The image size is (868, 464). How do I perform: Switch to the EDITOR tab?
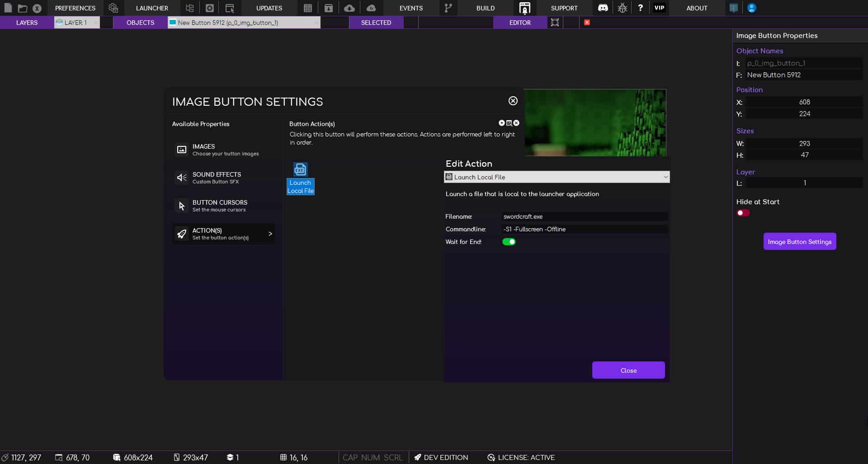tap(520, 22)
